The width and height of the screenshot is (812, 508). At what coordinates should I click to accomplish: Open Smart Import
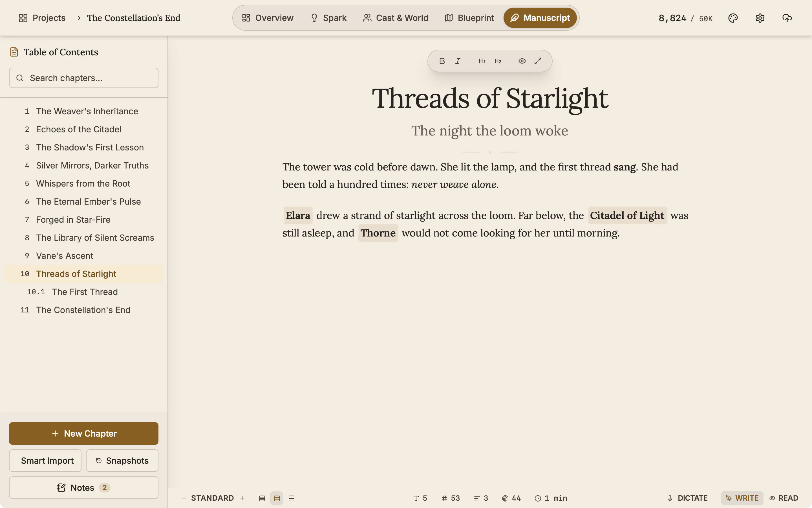(45, 461)
